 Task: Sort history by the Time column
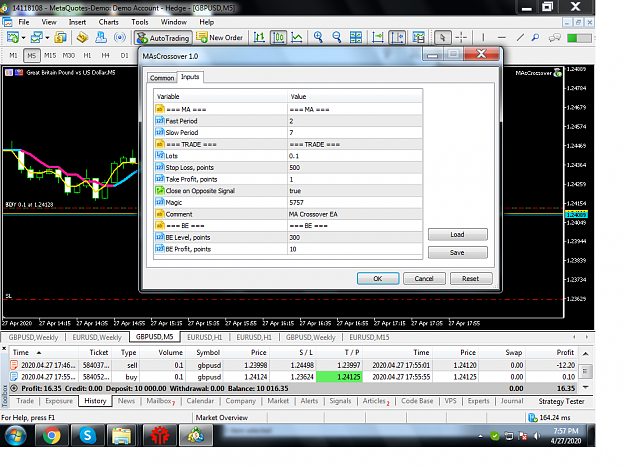pyautogui.click(x=43, y=352)
